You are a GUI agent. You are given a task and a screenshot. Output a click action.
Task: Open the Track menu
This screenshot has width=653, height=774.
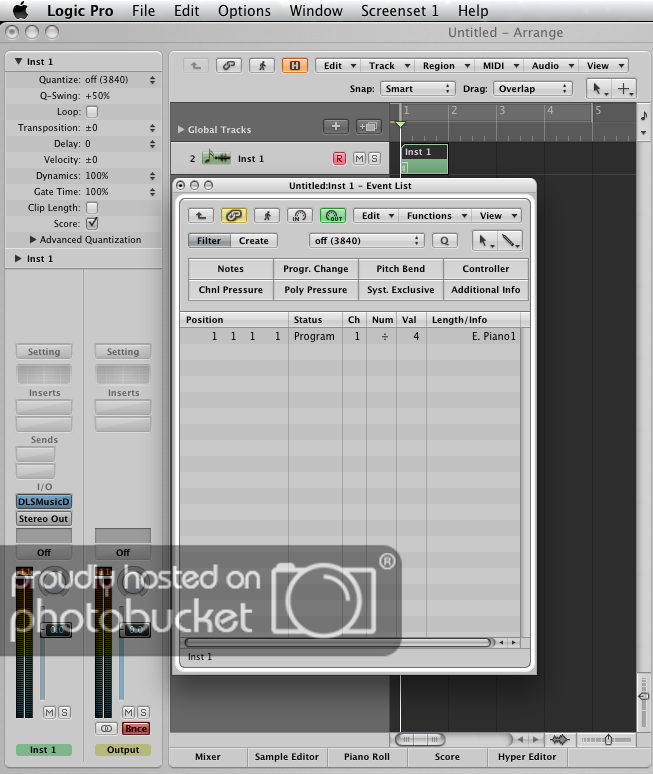[x=388, y=66]
